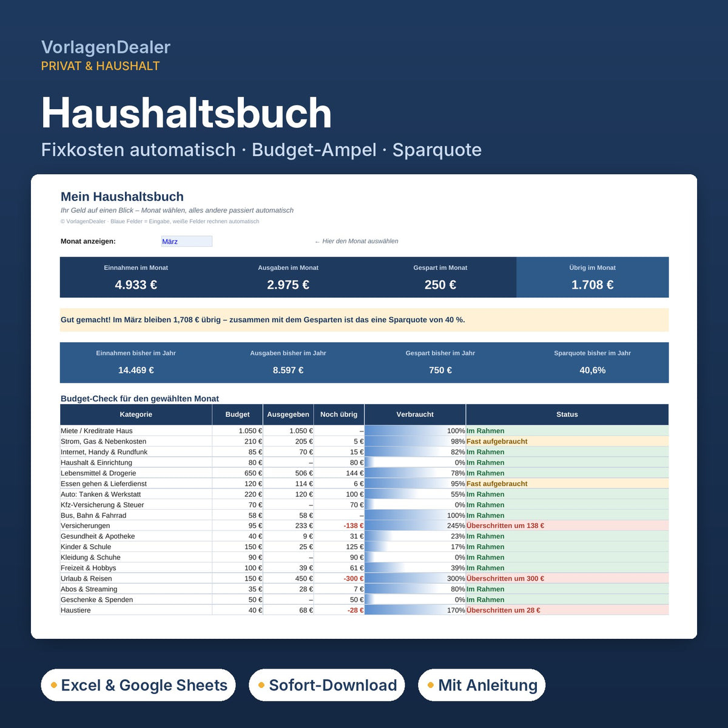Click the Ausgaben bisher im Jahr 8.597 € value
The height and width of the screenshot is (728, 728).
288,370
